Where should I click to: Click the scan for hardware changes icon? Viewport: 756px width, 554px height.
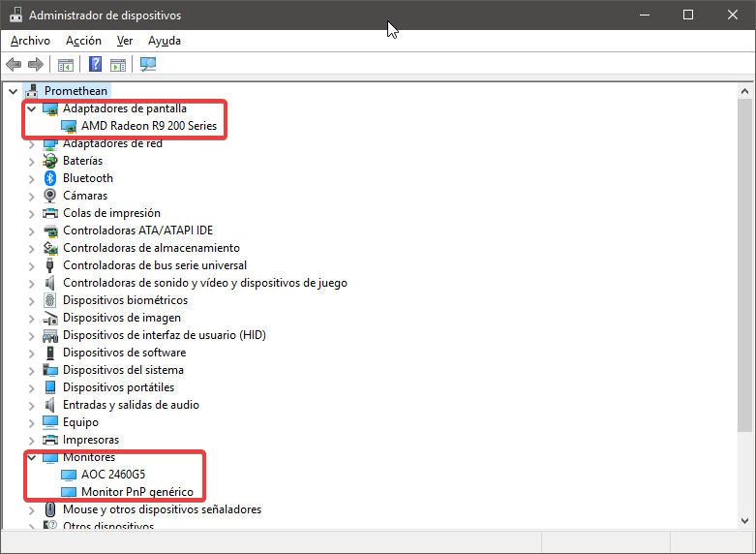coord(148,64)
